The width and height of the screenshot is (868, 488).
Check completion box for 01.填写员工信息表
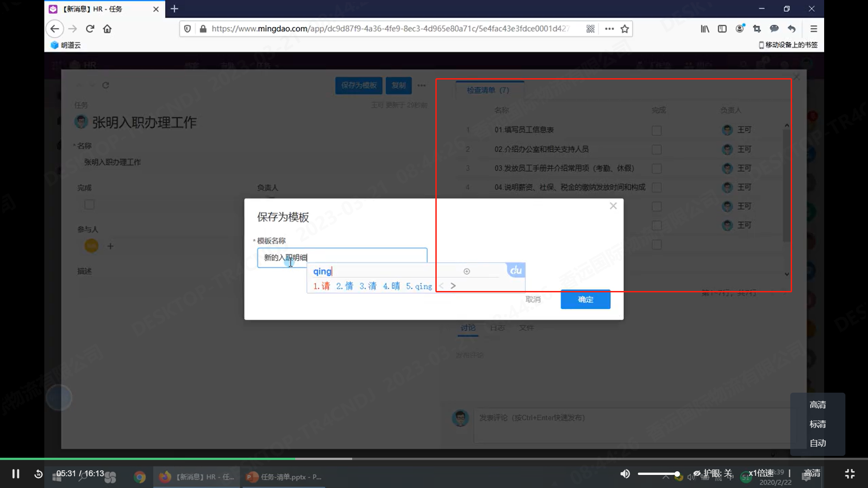[x=656, y=131]
